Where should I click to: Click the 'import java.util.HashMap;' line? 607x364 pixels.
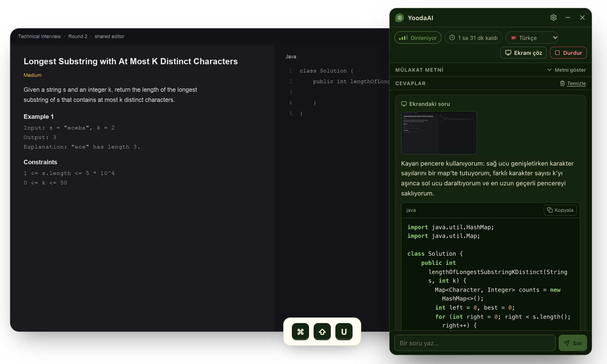click(450, 227)
